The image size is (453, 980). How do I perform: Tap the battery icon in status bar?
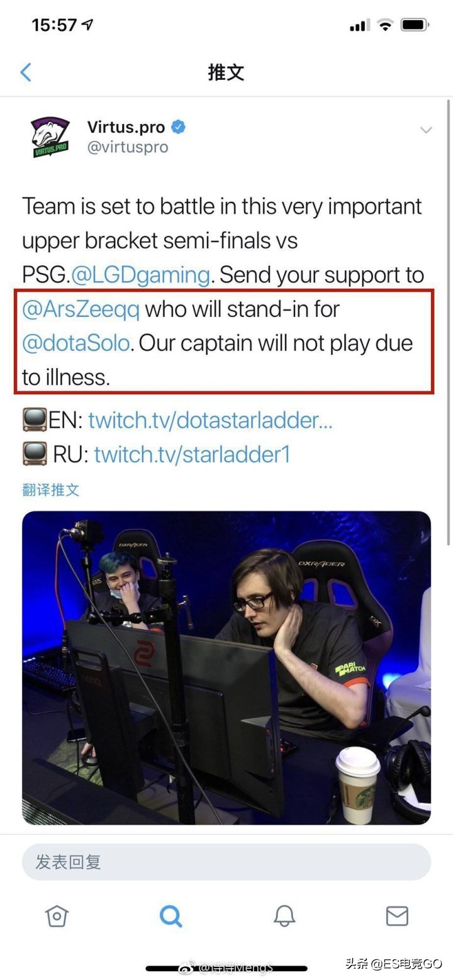(415, 25)
